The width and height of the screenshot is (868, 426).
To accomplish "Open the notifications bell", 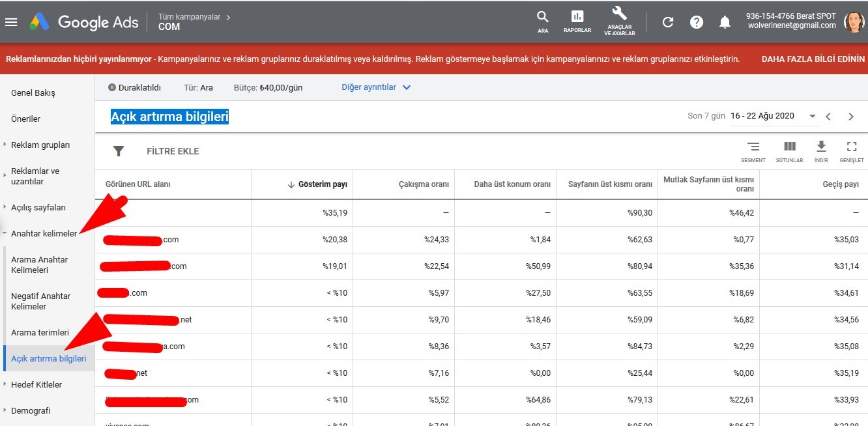I will 725,22.
